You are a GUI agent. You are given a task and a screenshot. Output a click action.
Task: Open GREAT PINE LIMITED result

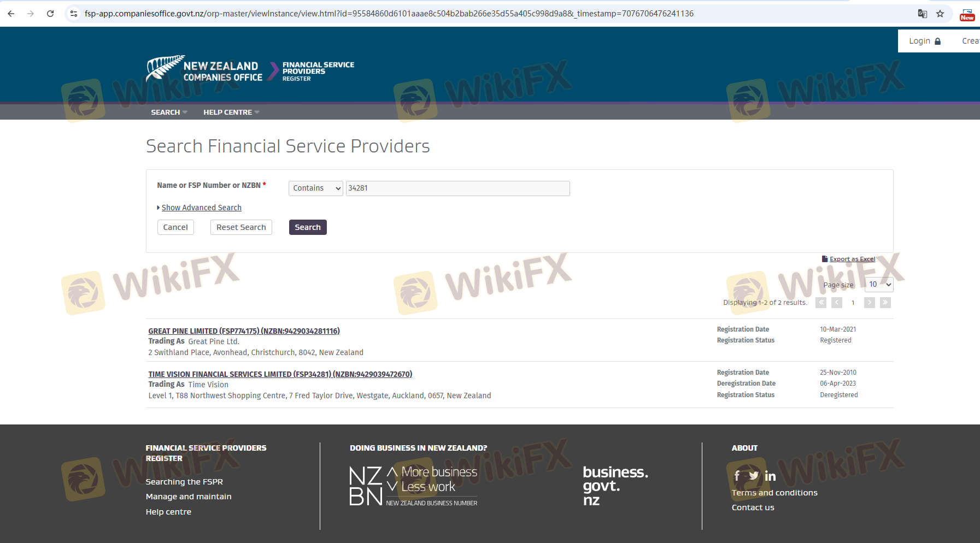[244, 331]
